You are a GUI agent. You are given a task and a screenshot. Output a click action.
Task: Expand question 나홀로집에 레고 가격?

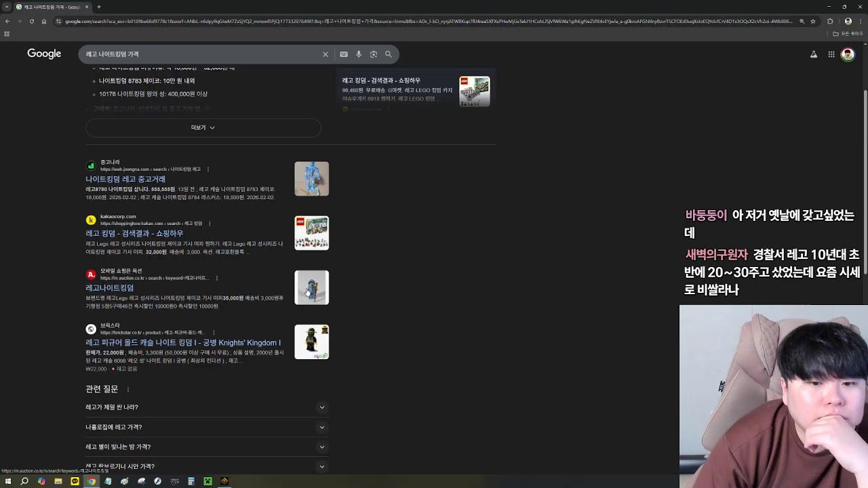[x=205, y=427]
